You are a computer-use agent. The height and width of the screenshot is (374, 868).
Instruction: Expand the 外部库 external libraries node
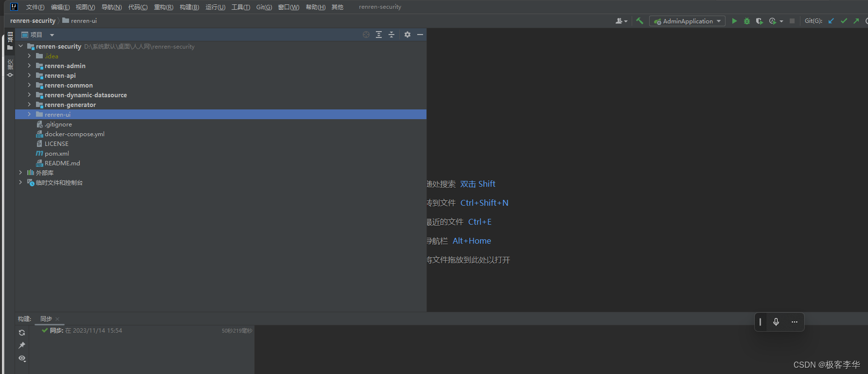[20, 173]
